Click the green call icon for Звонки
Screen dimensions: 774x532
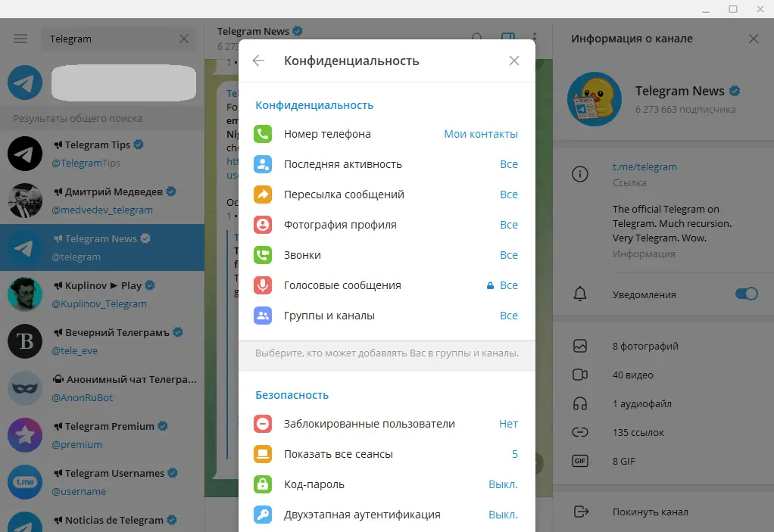point(263,255)
